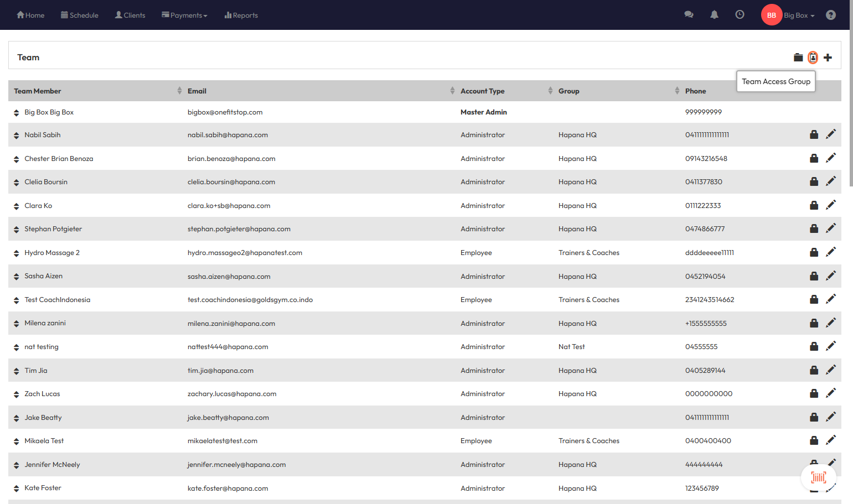Sort by Team Member column
Screen dimensions: 853x504
(179, 91)
